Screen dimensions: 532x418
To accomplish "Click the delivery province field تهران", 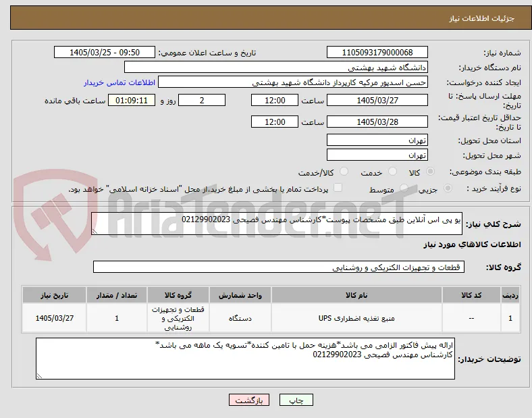I will (377, 140).
